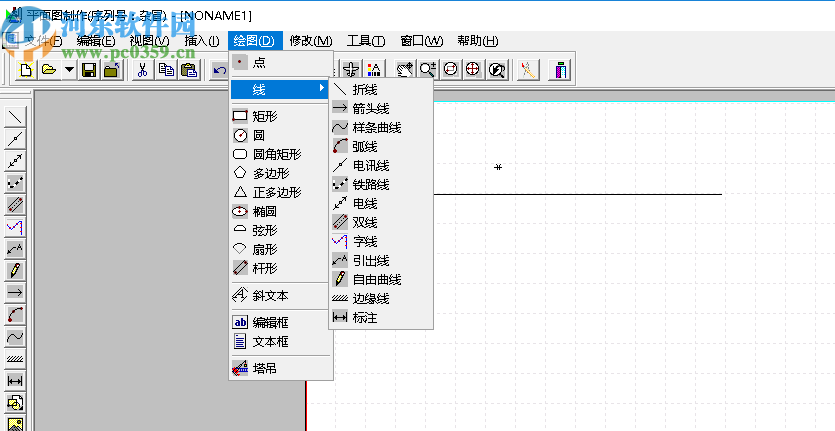Open a file using the folder icon
Screen dimensions: 835x431
[x=49, y=70]
